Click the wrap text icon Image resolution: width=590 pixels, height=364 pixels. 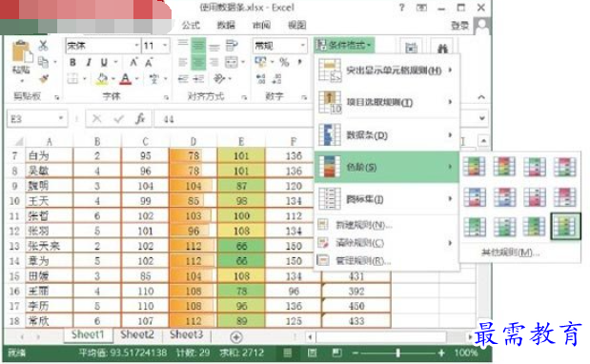coord(231,46)
